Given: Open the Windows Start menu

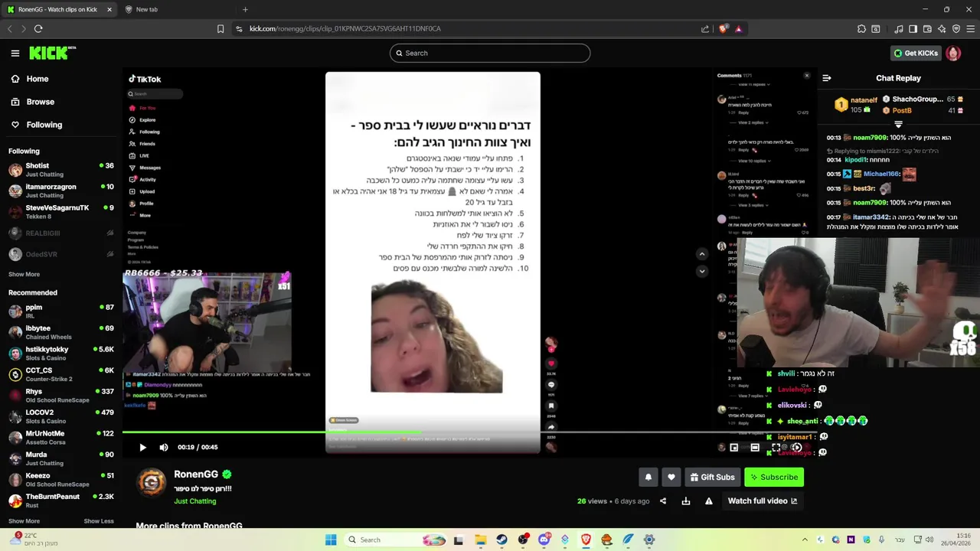Looking at the screenshot, I should pyautogui.click(x=331, y=540).
